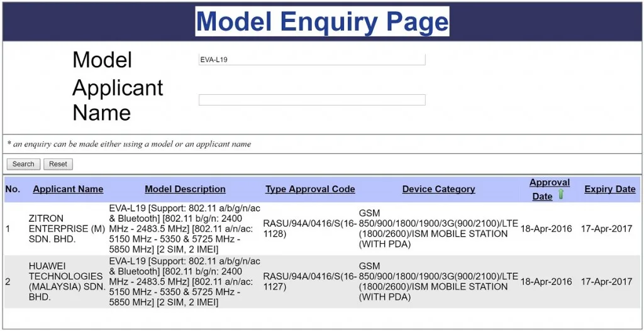The height and width of the screenshot is (331, 644).
Task: Focus the Model input field containing EVA-L19
Action: pyautogui.click(x=312, y=60)
